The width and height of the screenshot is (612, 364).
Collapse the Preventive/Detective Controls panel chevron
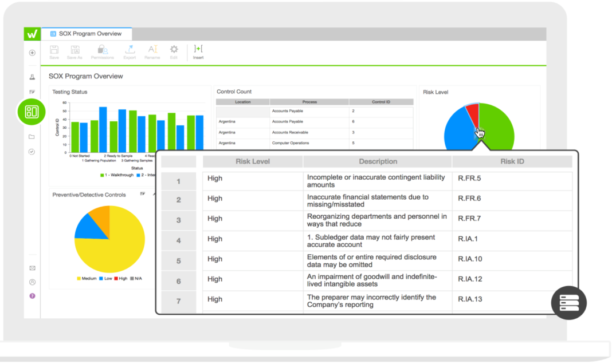click(155, 195)
